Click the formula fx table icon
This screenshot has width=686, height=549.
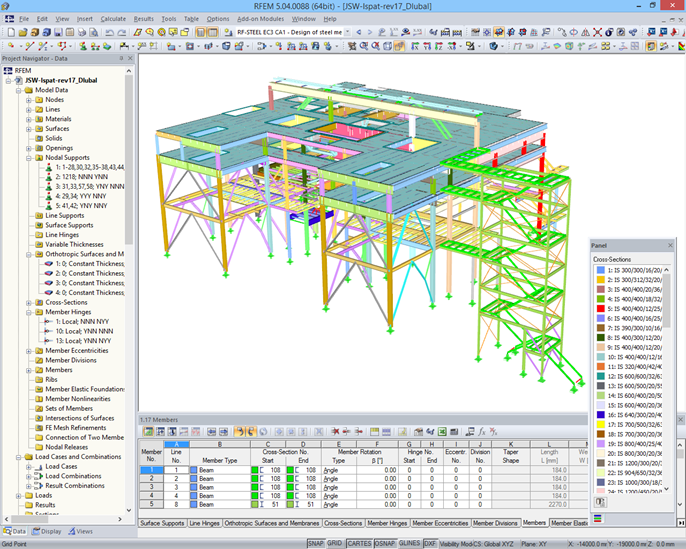[482, 432]
